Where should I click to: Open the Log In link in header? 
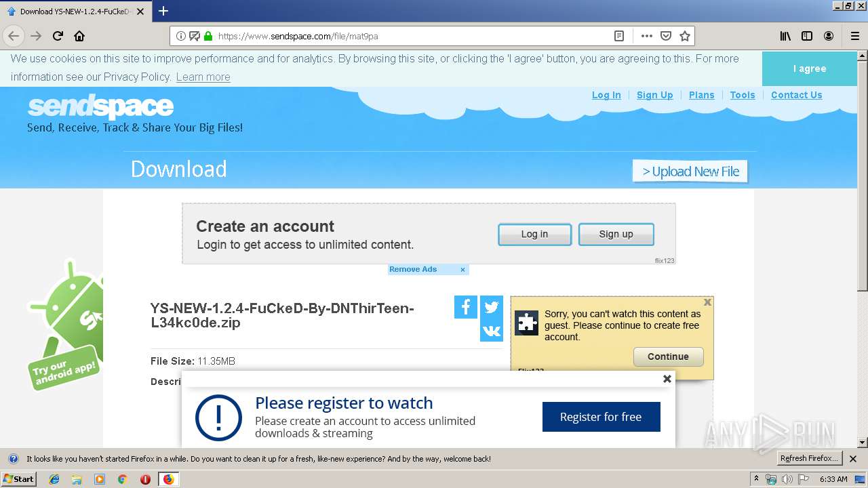click(x=606, y=95)
